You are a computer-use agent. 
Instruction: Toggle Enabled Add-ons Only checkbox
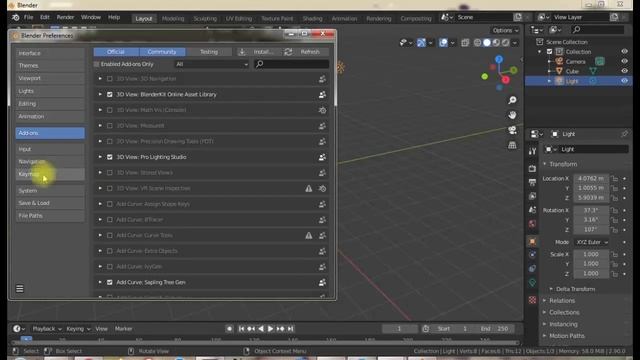(x=97, y=64)
